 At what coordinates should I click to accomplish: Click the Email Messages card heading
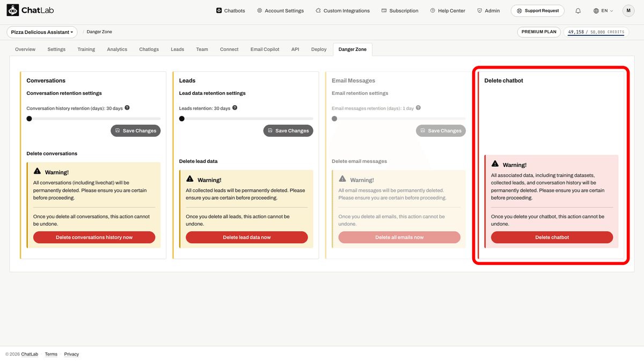[x=353, y=80]
